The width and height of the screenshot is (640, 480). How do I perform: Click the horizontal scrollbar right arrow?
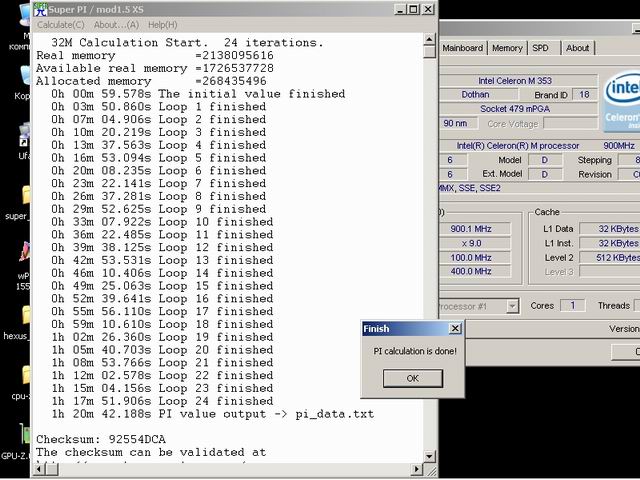tap(416, 469)
